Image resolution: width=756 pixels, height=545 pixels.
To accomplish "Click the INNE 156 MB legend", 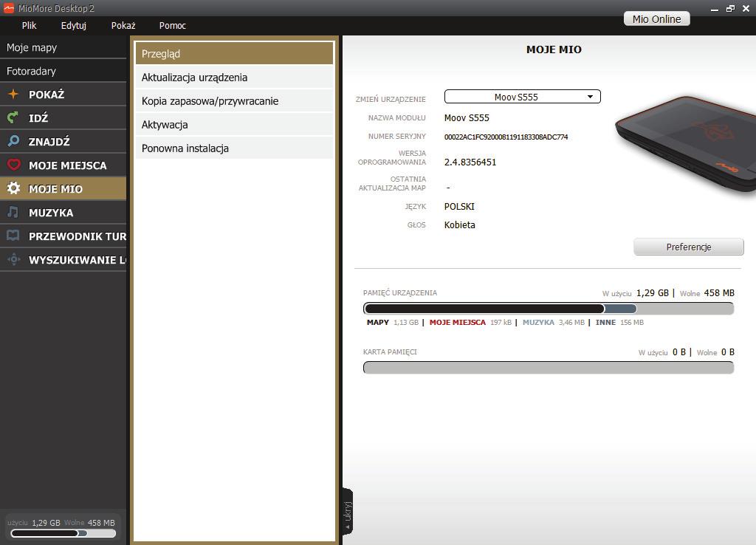I will point(619,322).
